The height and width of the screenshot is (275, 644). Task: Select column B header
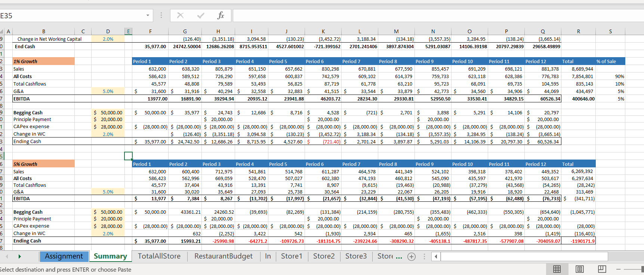coord(44,31)
